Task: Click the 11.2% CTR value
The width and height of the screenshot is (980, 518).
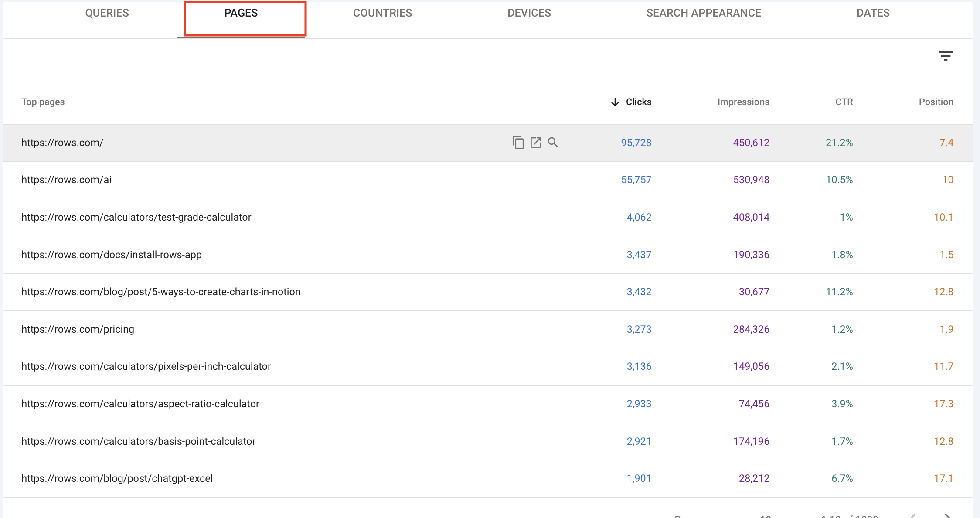Action: coord(839,292)
